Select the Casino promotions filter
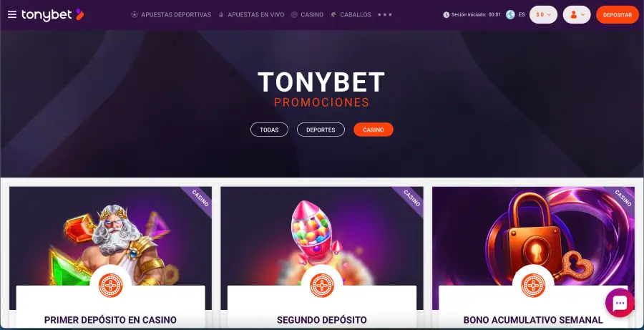The image size is (644, 330). (x=374, y=130)
